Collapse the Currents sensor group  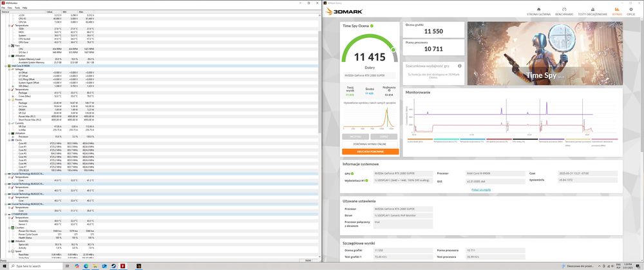[8, 123]
